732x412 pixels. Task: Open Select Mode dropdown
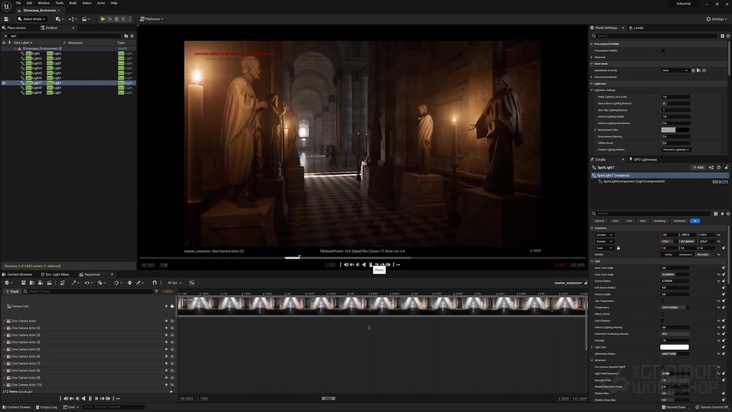31,19
